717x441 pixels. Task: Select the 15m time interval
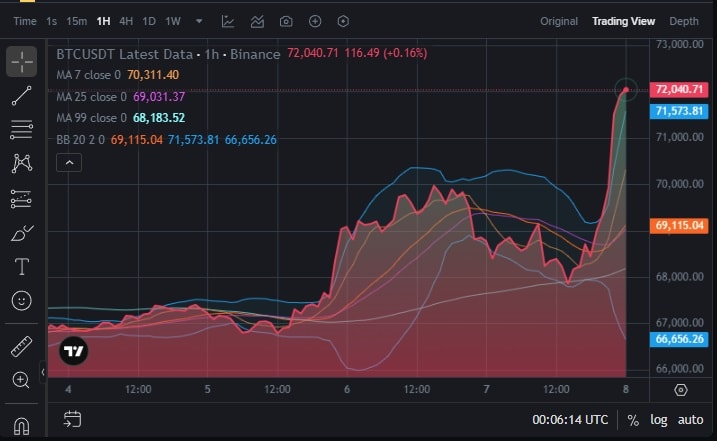click(x=76, y=21)
